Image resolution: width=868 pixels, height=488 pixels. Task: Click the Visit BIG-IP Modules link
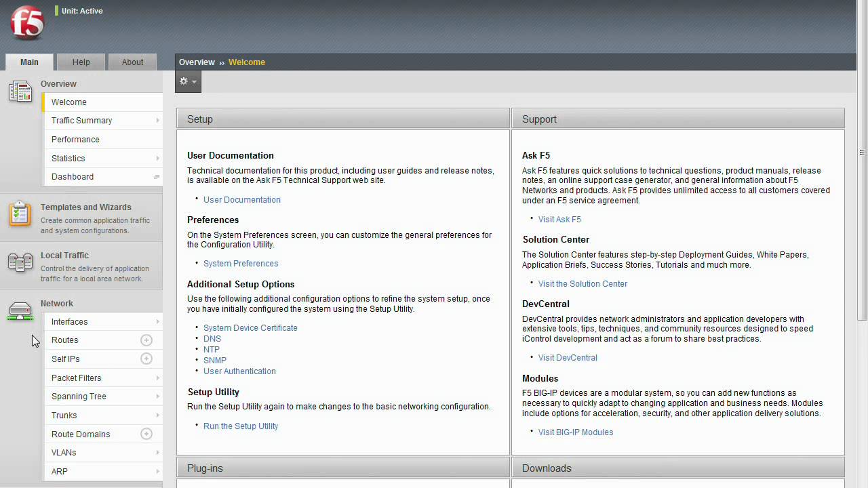click(576, 432)
